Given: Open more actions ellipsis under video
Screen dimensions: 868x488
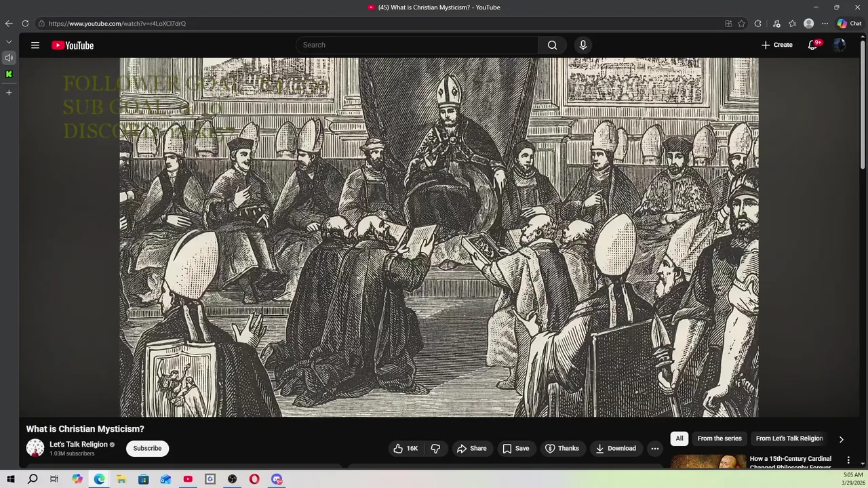Looking at the screenshot, I should coord(655,448).
